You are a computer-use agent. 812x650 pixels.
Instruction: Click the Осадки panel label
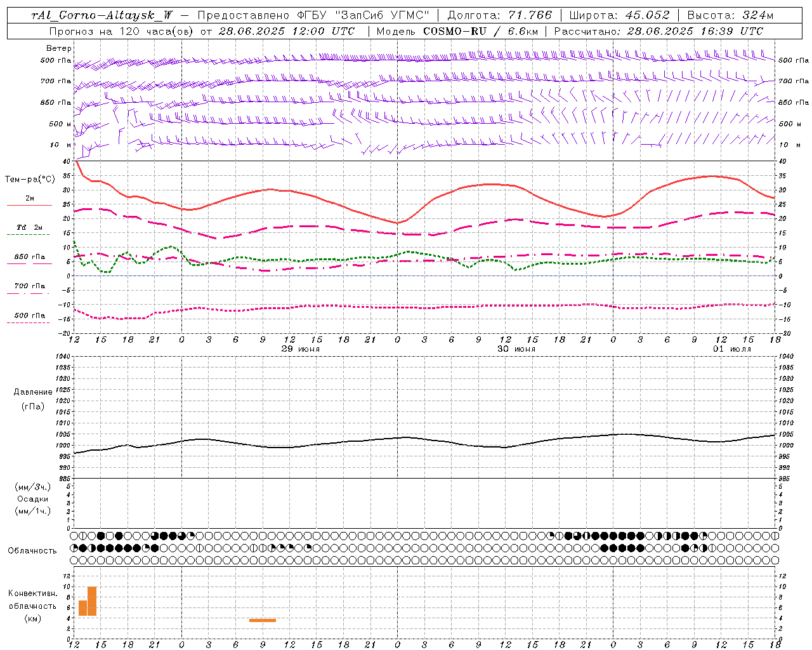[x=33, y=499]
